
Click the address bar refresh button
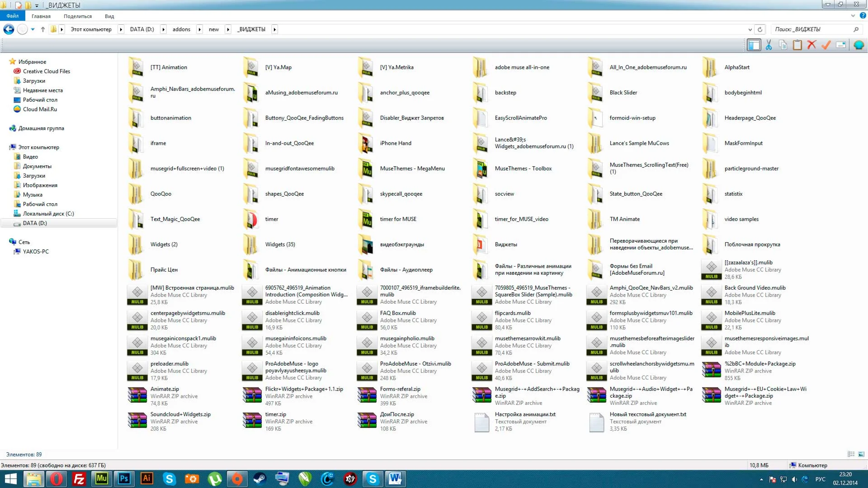coord(760,29)
